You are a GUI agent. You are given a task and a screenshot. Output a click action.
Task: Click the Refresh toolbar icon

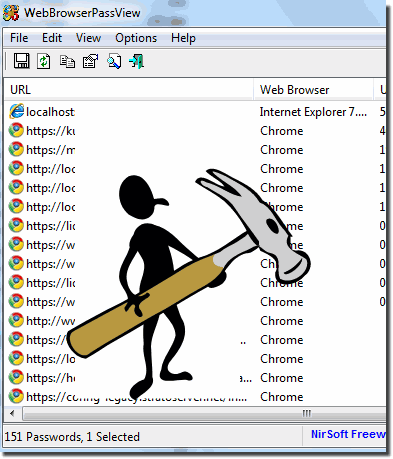(44, 61)
